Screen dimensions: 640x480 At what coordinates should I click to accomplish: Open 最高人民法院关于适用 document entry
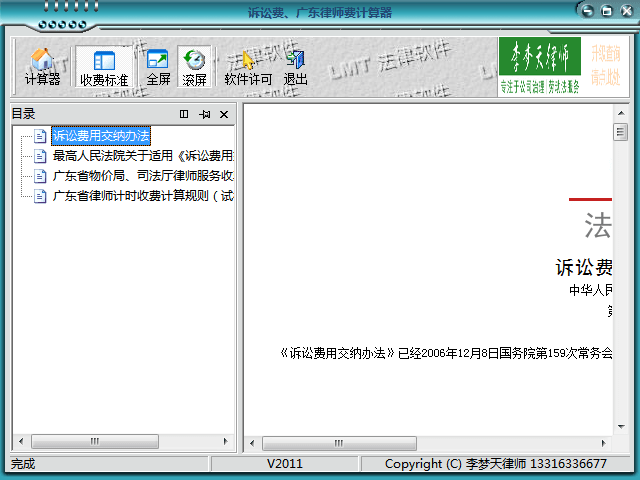point(142,156)
